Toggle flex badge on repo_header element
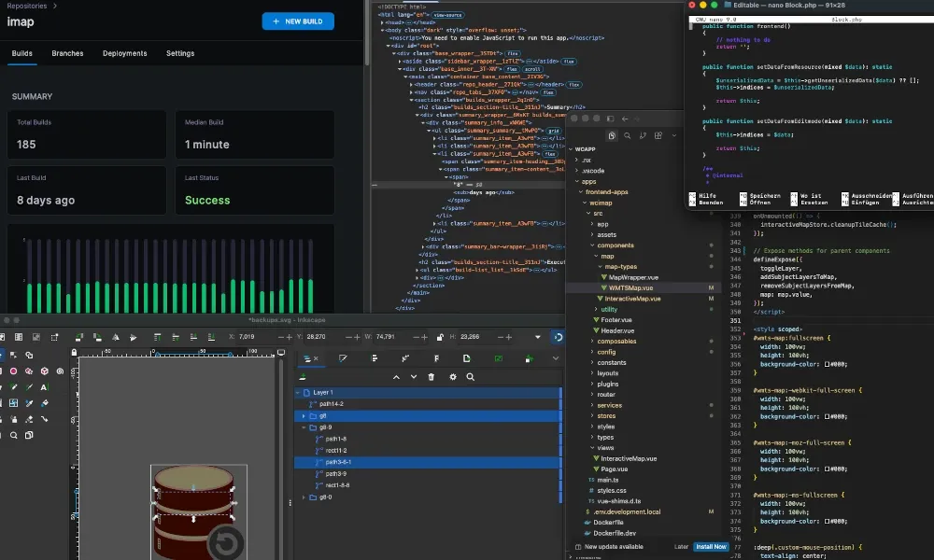The image size is (934, 560). point(574,85)
